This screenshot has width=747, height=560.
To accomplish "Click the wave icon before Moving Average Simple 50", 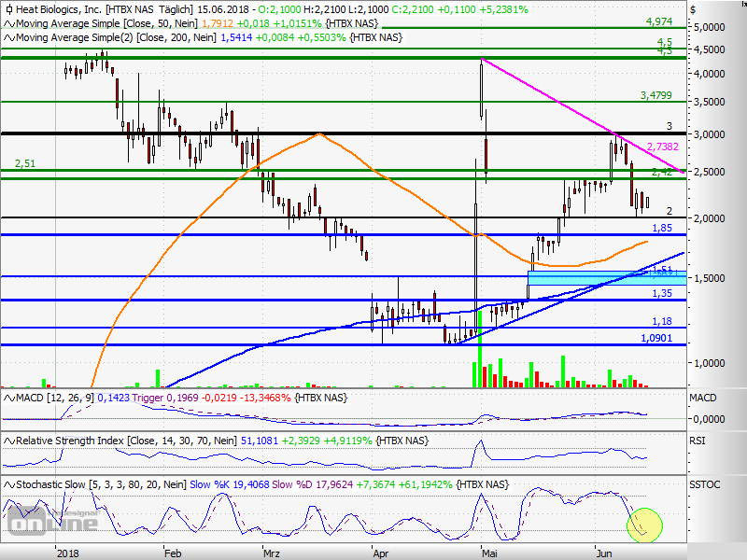I will pyautogui.click(x=7, y=23).
